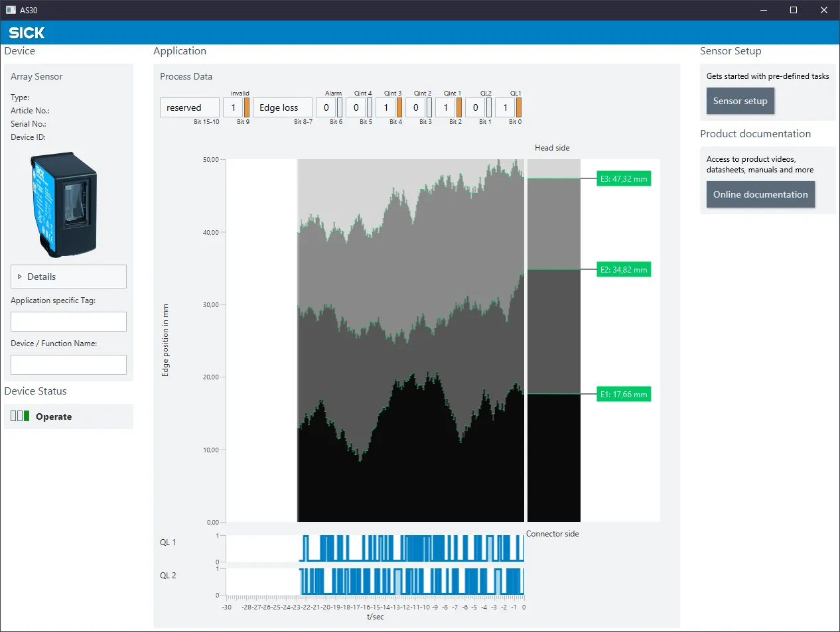This screenshot has height=632, width=840.
Task: Click the Alarm Bit 6 indicator bar
Action: [340, 107]
